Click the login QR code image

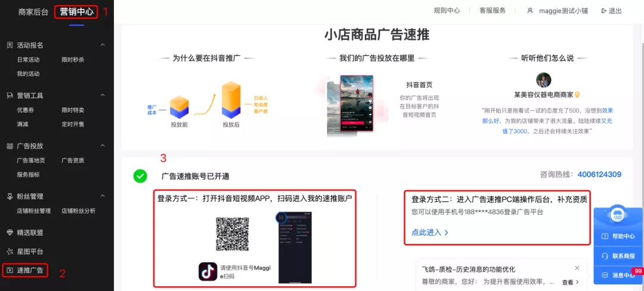[x=233, y=234]
